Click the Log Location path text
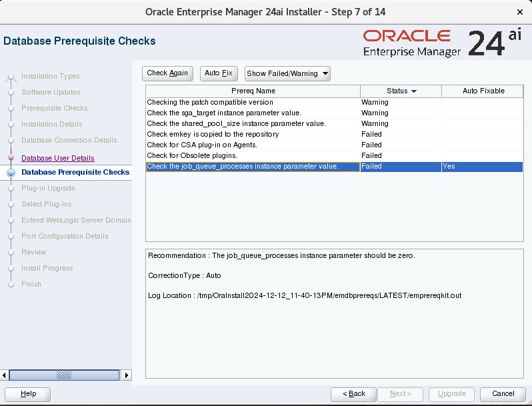 click(x=305, y=296)
